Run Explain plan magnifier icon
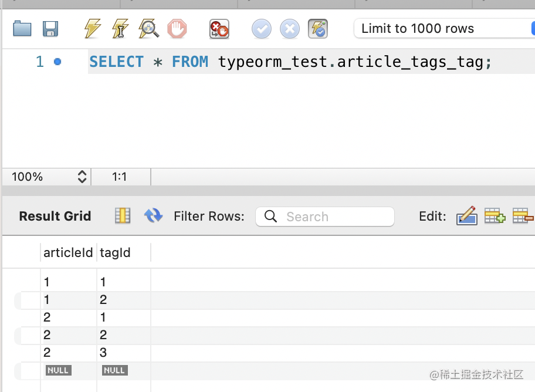This screenshot has width=535, height=392. point(148,29)
